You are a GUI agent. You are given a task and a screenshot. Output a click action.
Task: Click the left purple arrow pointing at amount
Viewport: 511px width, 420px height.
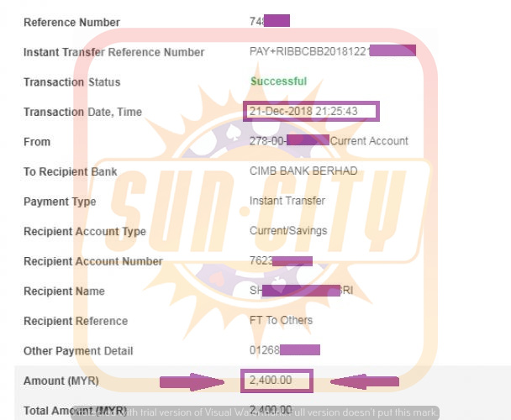(192, 382)
